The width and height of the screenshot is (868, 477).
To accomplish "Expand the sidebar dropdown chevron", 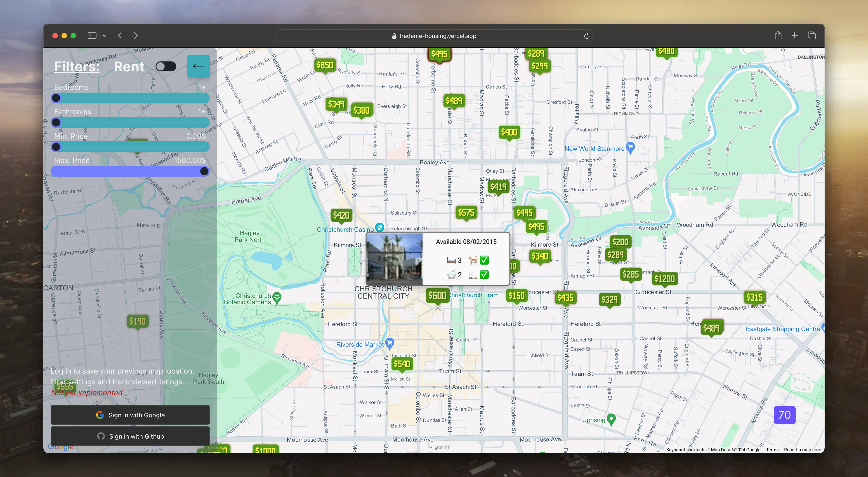I will coord(104,36).
